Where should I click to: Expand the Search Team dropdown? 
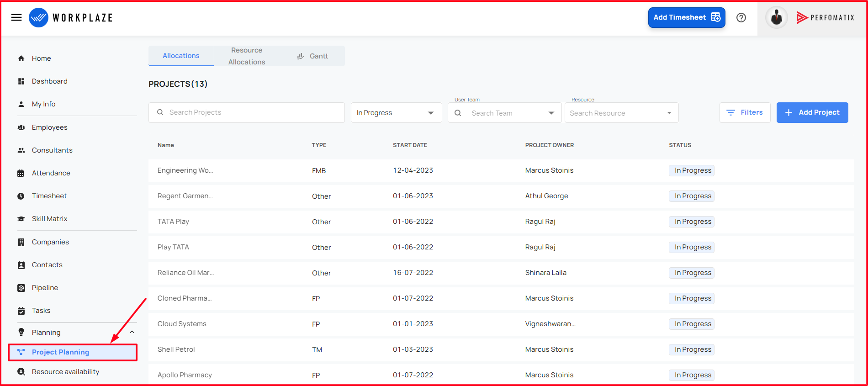click(x=504, y=113)
